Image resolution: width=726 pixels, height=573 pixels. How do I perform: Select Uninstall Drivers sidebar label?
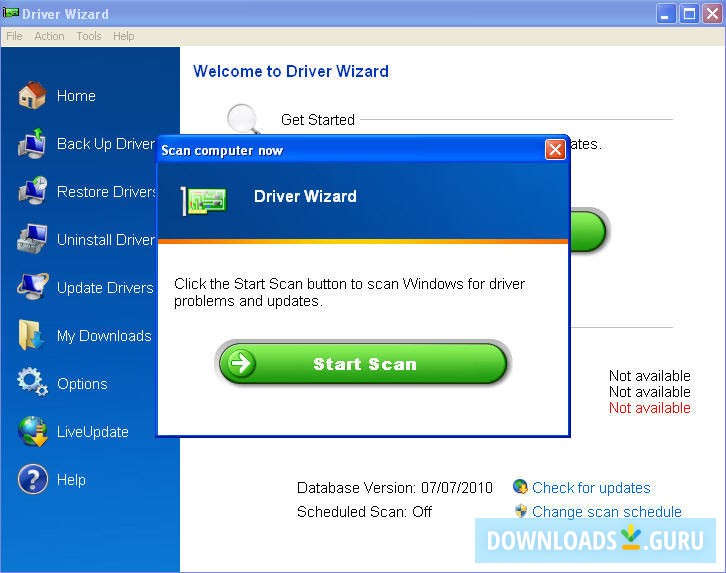(x=106, y=240)
